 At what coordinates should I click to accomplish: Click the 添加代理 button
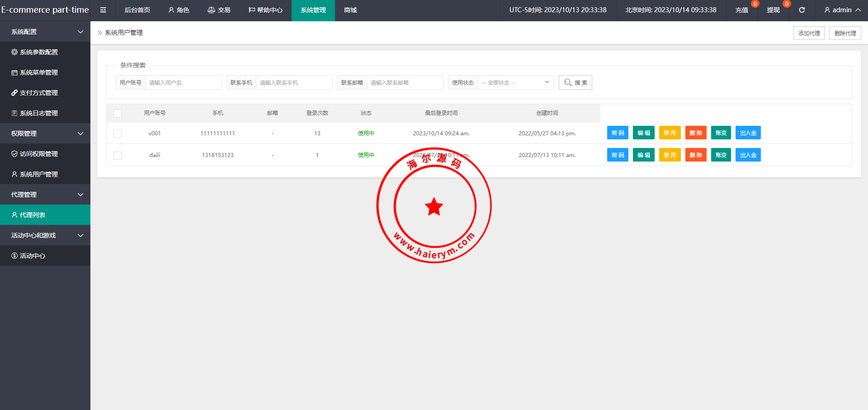point(809,33)
